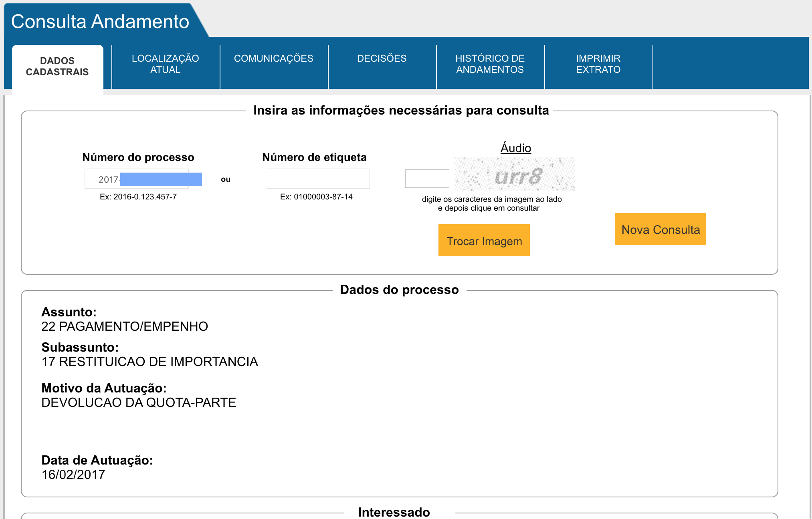The width and height of the screenshot is (812, 519).
Task: Open the Áudio captcha link
Action: tap(515, 148)
